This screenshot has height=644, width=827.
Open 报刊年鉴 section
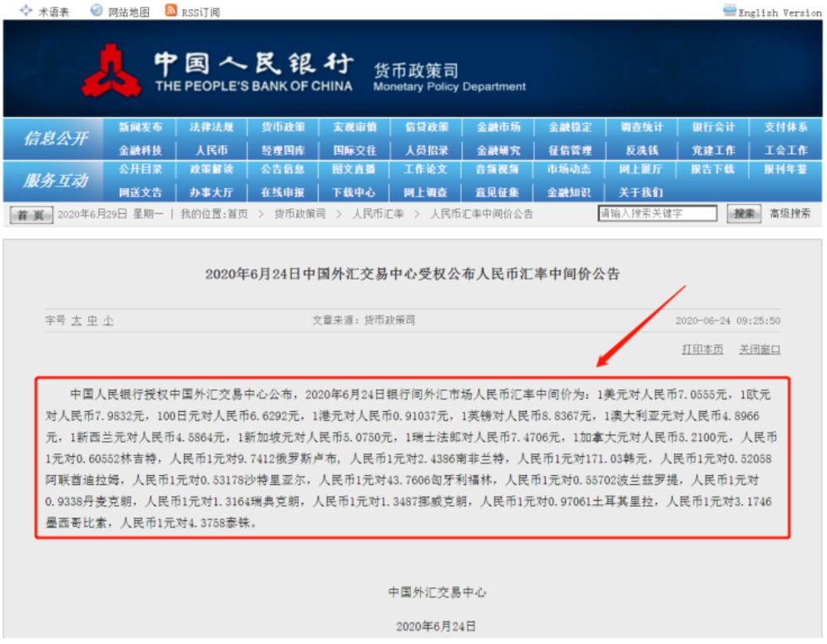click(x=785, y=169)
